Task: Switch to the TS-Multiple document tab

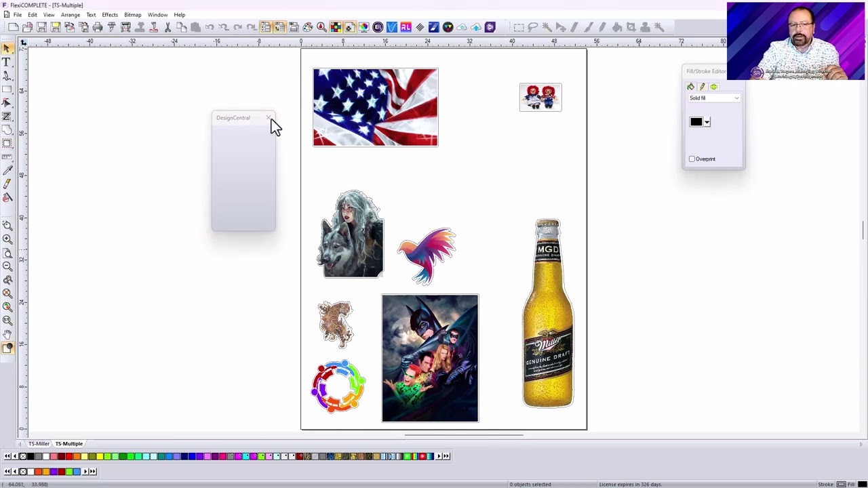Action: coord(69,444)
